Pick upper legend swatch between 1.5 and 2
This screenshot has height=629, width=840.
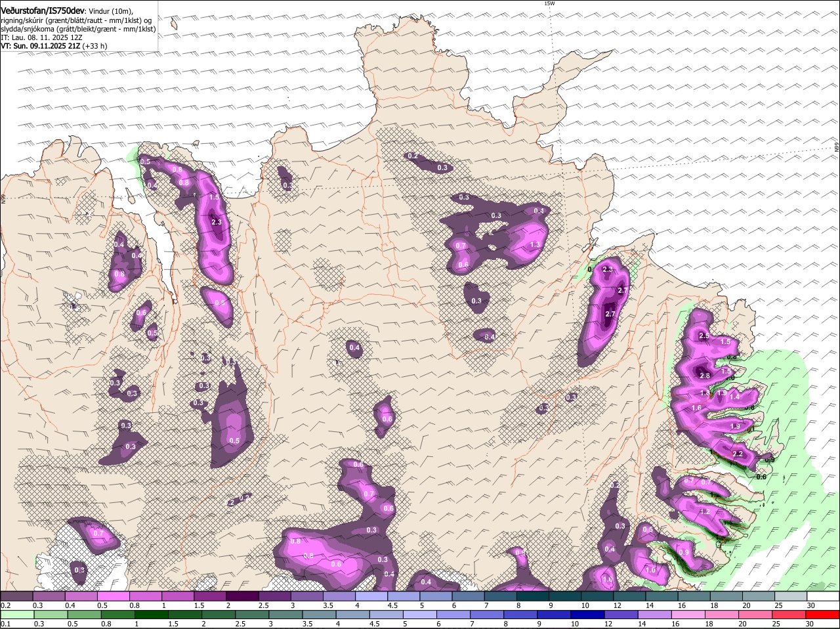210,596
